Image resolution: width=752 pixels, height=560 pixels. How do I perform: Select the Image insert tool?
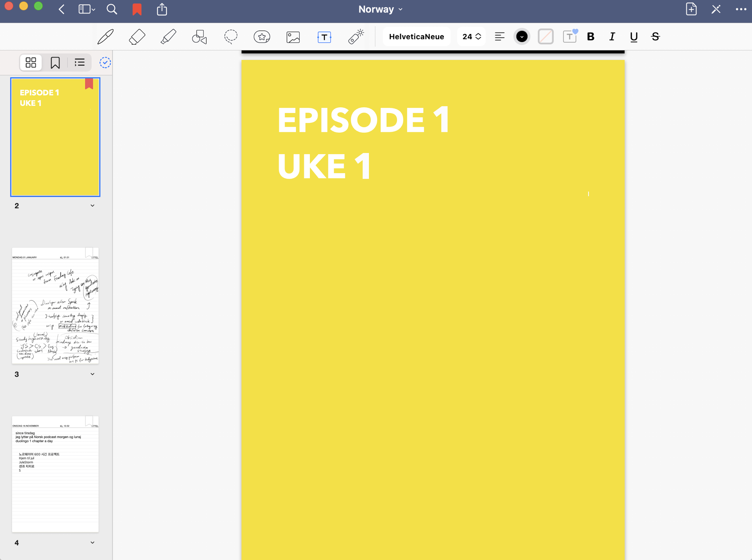pyautogui.click(x=293, y=36)
